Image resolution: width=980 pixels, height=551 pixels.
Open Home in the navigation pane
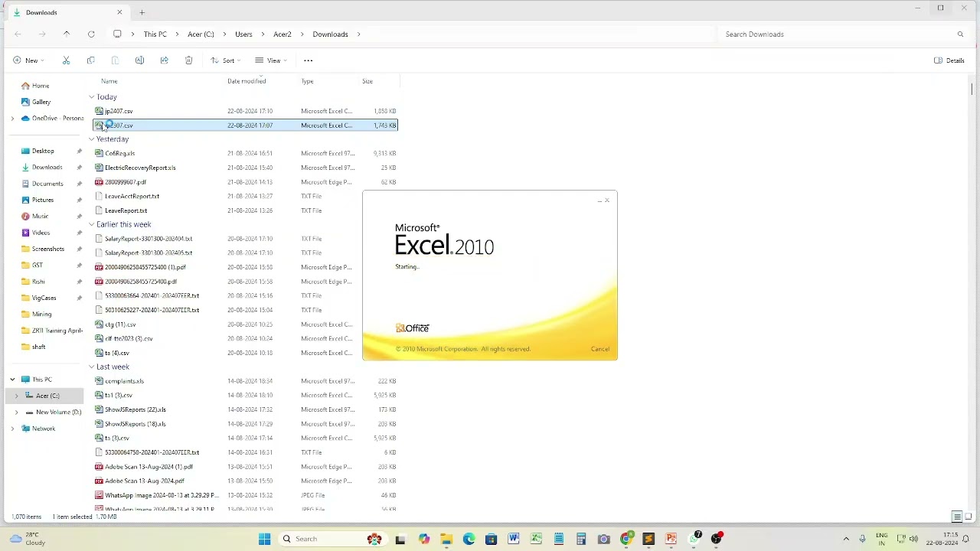pyautogui.click(x=41, y=86)
